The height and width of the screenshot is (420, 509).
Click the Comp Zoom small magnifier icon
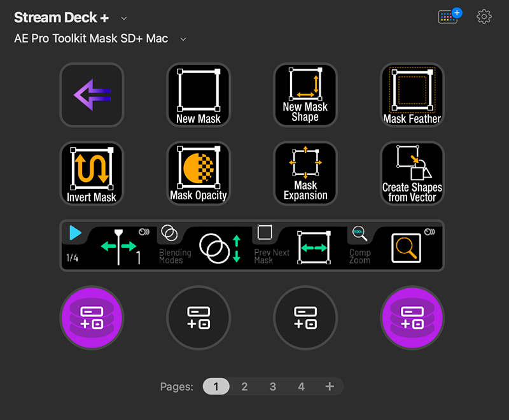[x=359, y=233]
